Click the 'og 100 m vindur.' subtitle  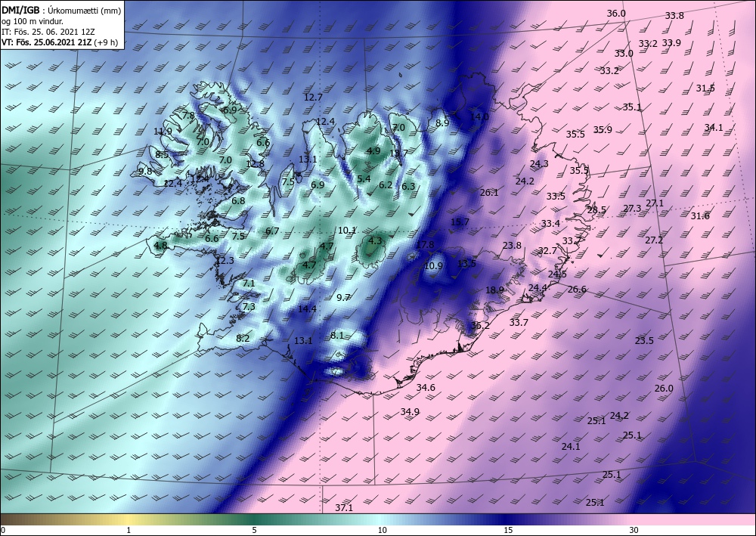point(33,20)
